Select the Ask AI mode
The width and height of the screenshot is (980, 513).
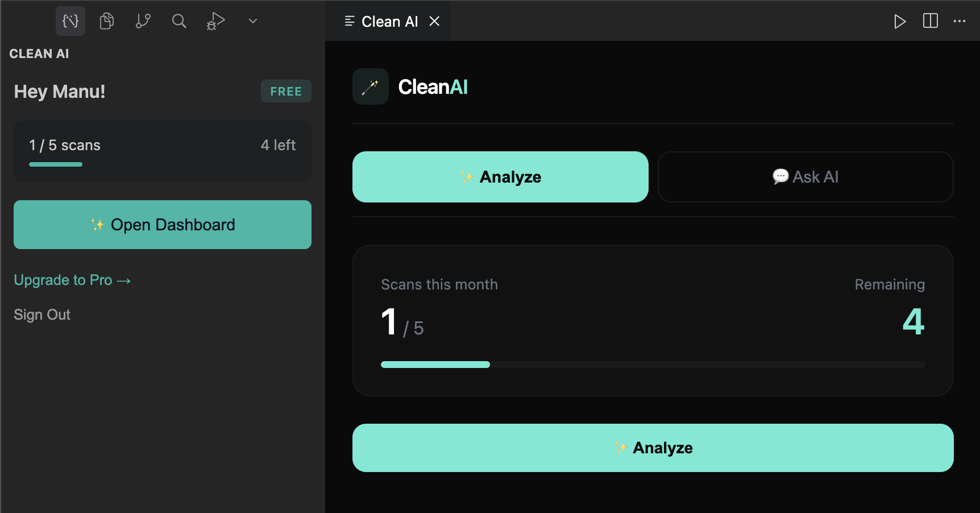[805, 177]
